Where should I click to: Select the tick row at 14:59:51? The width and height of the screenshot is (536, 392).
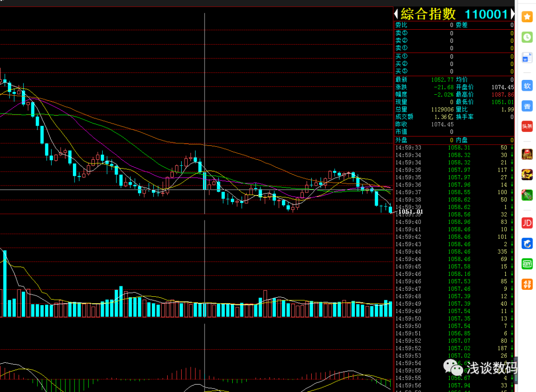pyautogui.click(x=454, y=333)
